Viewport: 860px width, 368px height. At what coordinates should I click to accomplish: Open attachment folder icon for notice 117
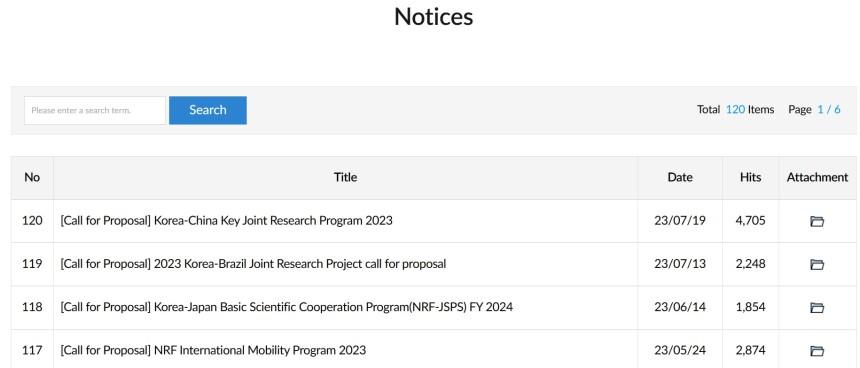tap(817, 350)
